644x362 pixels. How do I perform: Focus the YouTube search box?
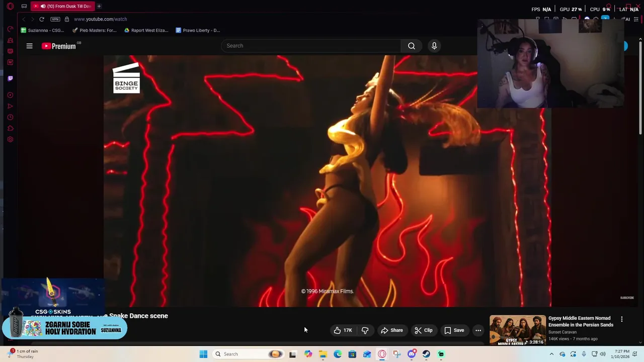pyautogui.click(x=311, y=46)
